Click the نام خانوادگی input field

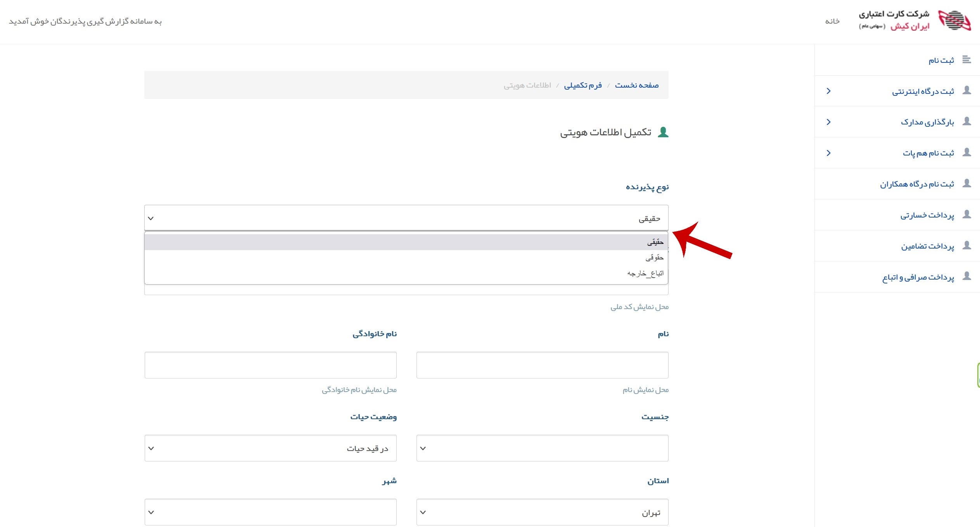[270, 365]
